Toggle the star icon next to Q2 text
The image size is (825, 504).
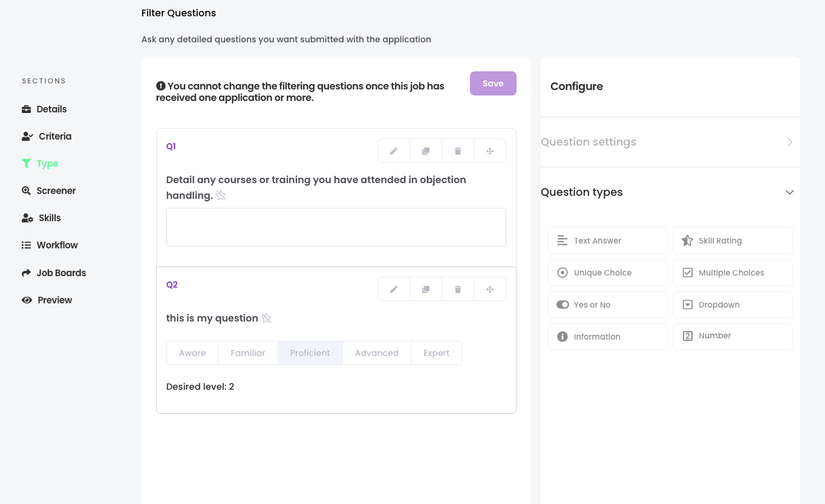(x=267, y=318)
